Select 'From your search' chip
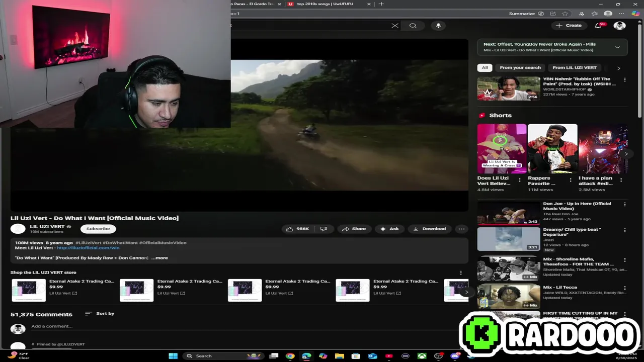Image resolution: width=644 pixels, height=362 pixels. pos(520,67)
